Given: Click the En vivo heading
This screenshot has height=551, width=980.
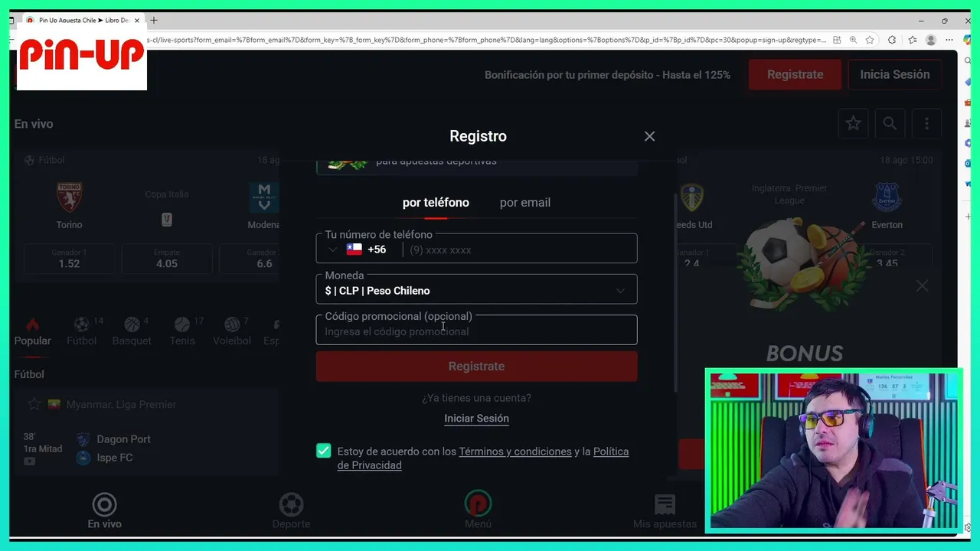Looking at the screenshot, I should [x=34, y=124].
